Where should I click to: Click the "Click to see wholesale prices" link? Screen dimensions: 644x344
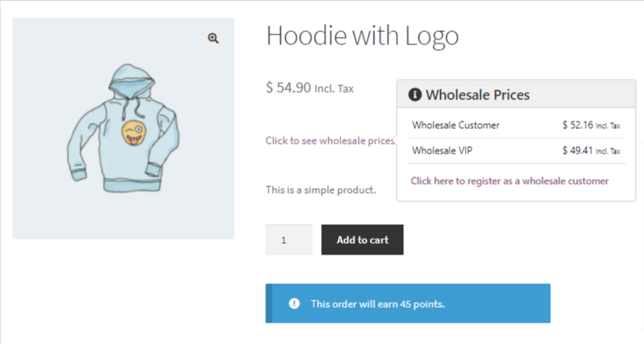coord(330,140)
